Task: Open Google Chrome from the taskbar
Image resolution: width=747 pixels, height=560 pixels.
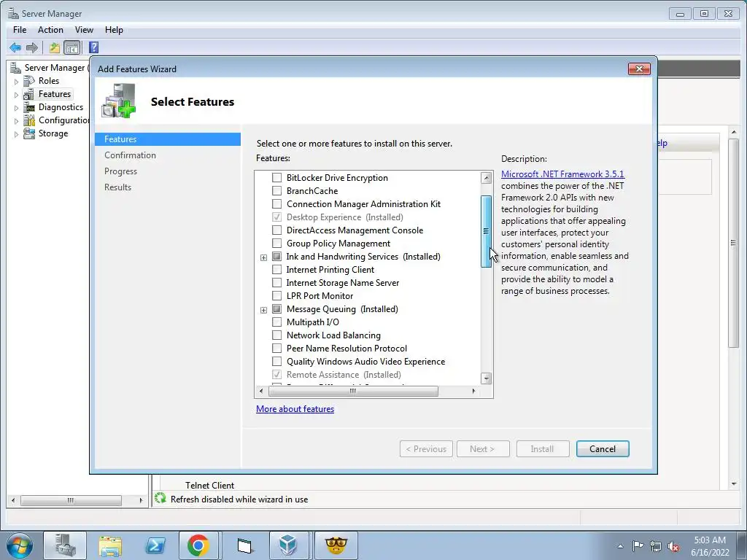Action: (198, 545)
